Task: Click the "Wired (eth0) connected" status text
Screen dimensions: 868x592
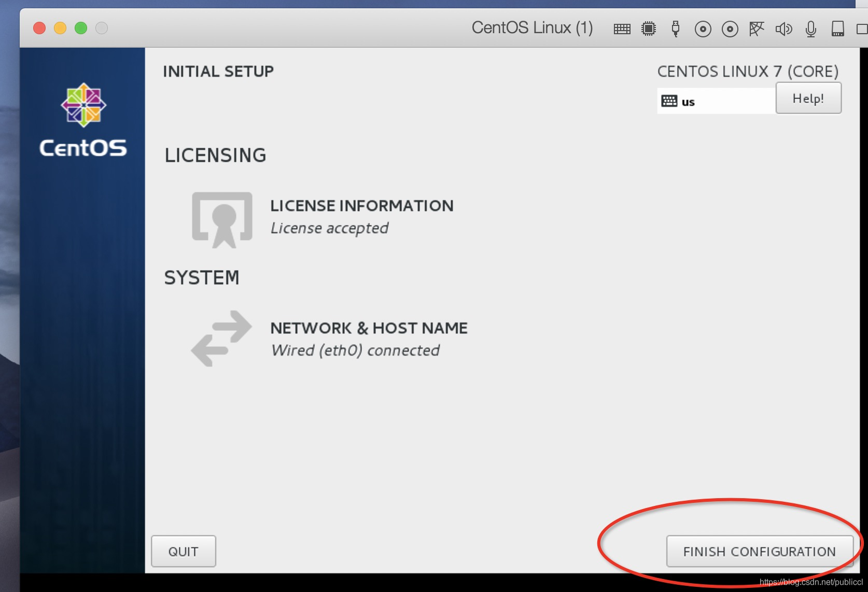Action: (356, 350)
